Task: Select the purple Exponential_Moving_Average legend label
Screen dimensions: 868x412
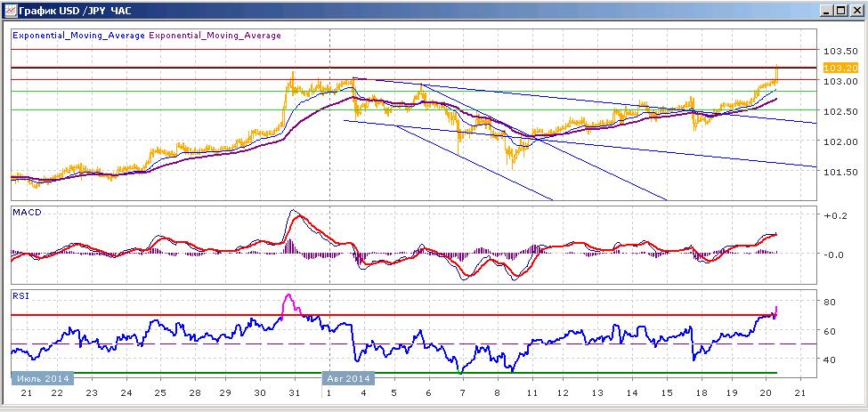Action: pos(215,36)
